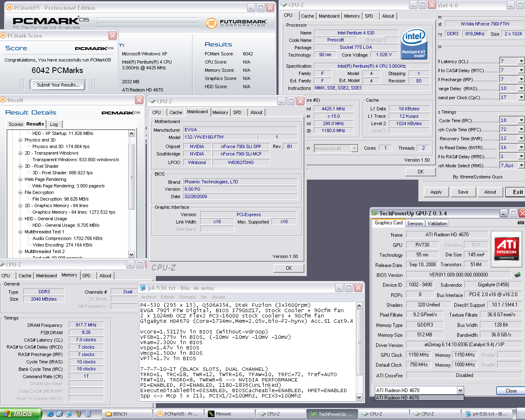The height and width of the screenshot is (420, 525).
Task: Open the Precharge (tRP) dropdown
Action: click(x=521, y=79)
